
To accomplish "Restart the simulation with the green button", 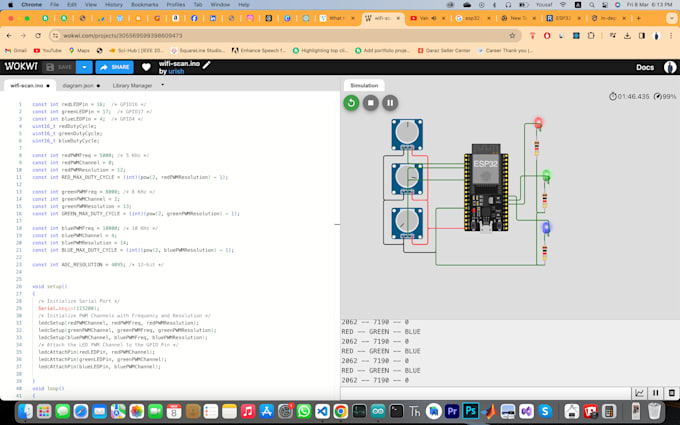I will (x=351, y=102).
